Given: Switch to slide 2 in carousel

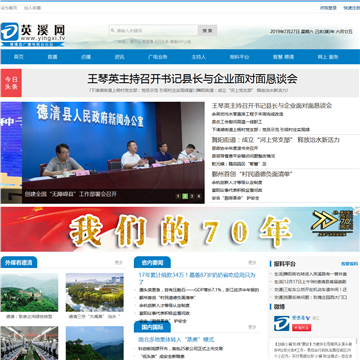Looking at the screenshot, I should pos(185,196).
